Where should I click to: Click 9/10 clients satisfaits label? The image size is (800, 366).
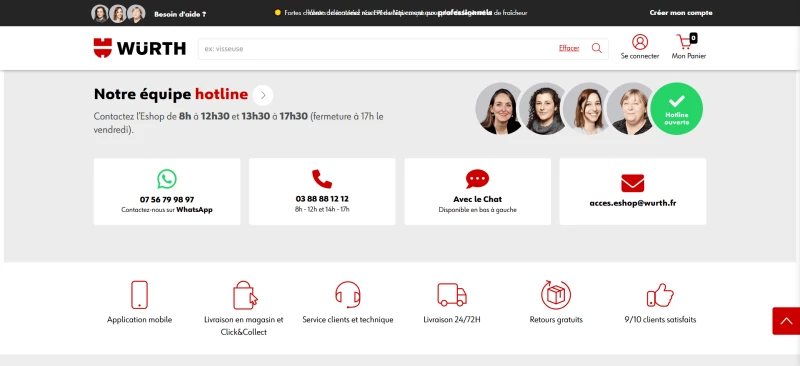pos(660,320)
